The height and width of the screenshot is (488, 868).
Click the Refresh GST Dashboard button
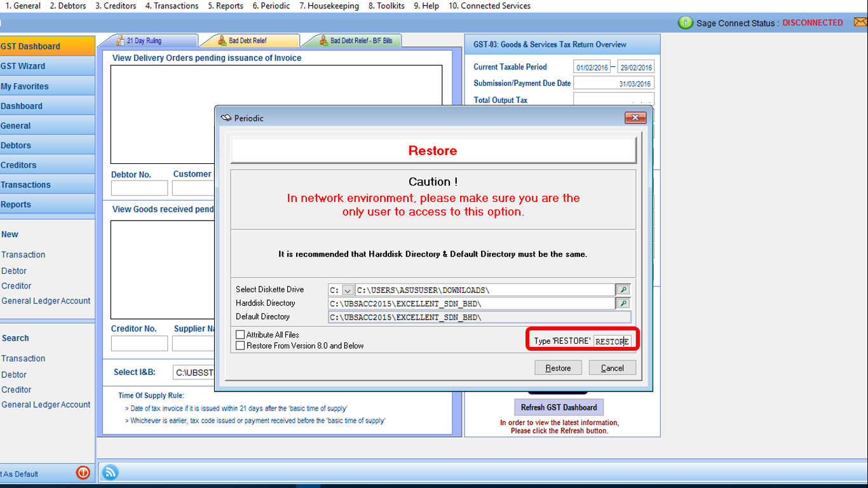pos(559,407)
